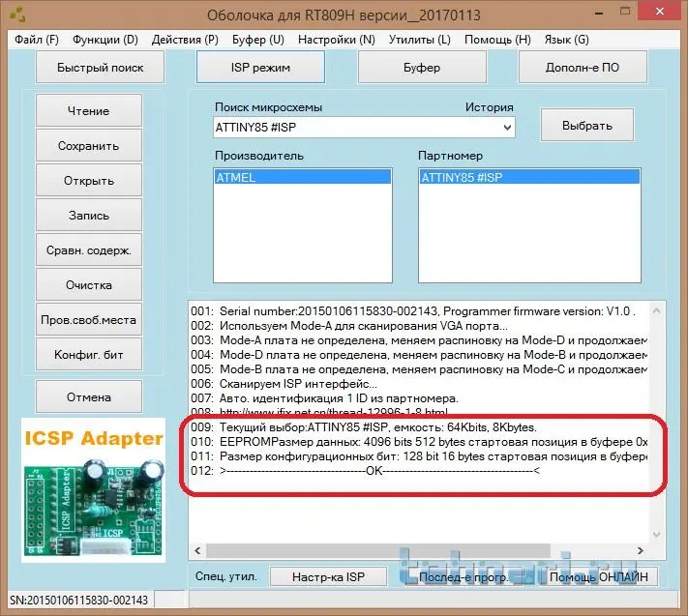Maximize the RT809H window
The width and height of the screenshot is (688, 616).
point(625,13)
